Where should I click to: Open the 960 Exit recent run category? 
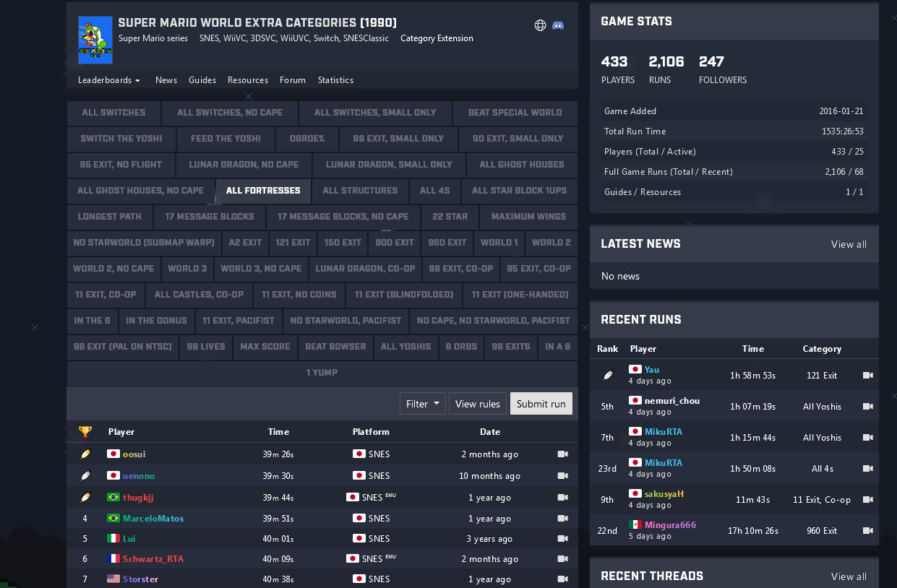tap(822, 531)
